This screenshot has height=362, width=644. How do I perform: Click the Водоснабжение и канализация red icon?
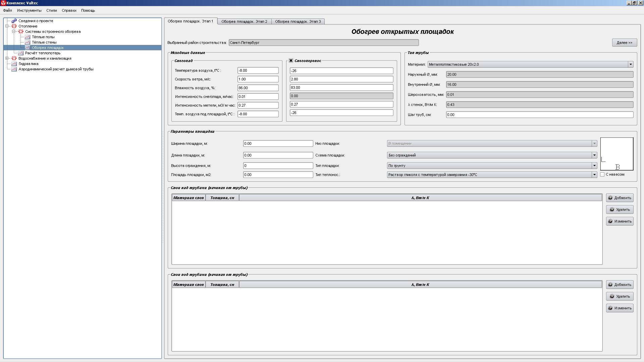point(14,58)
